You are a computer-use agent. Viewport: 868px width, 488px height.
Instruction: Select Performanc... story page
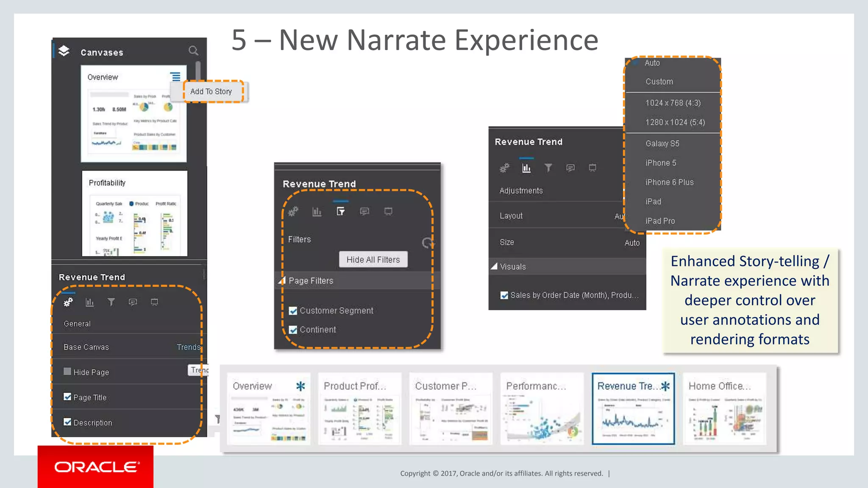click(542, 408)
